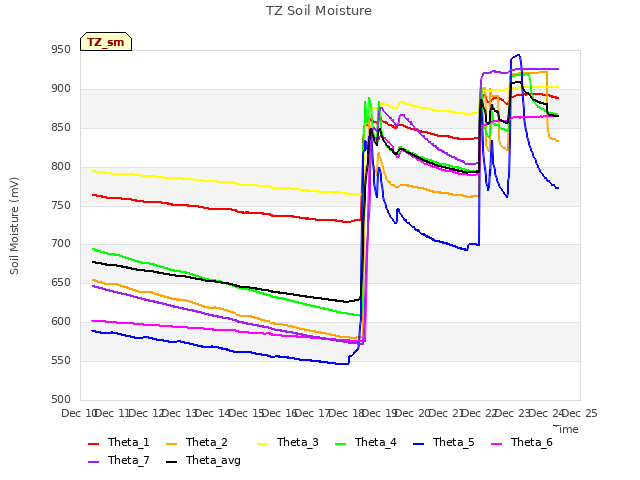The width and height of the screenshot is (640, 480).
Task: Click the 550 y-axis tick label
Action: point(61,361)
